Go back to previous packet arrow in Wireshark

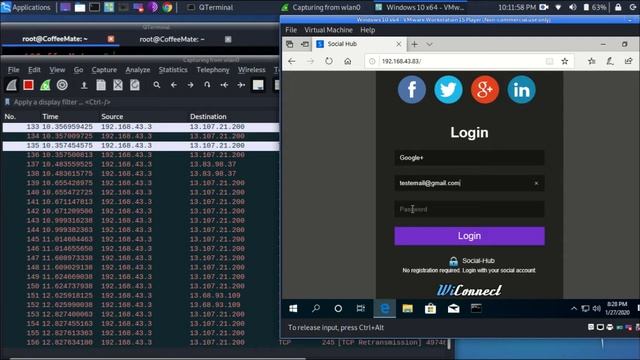tap(174, 85)
